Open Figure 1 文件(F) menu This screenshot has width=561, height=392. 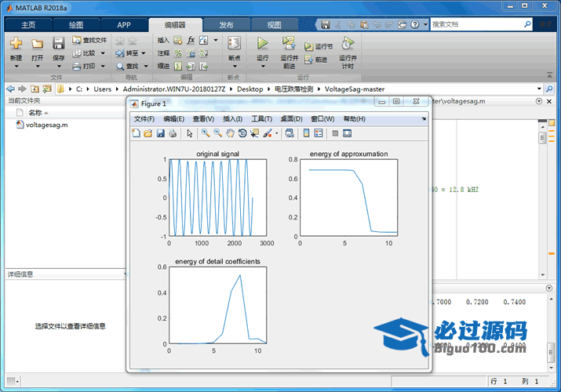(x=144, y=119)
